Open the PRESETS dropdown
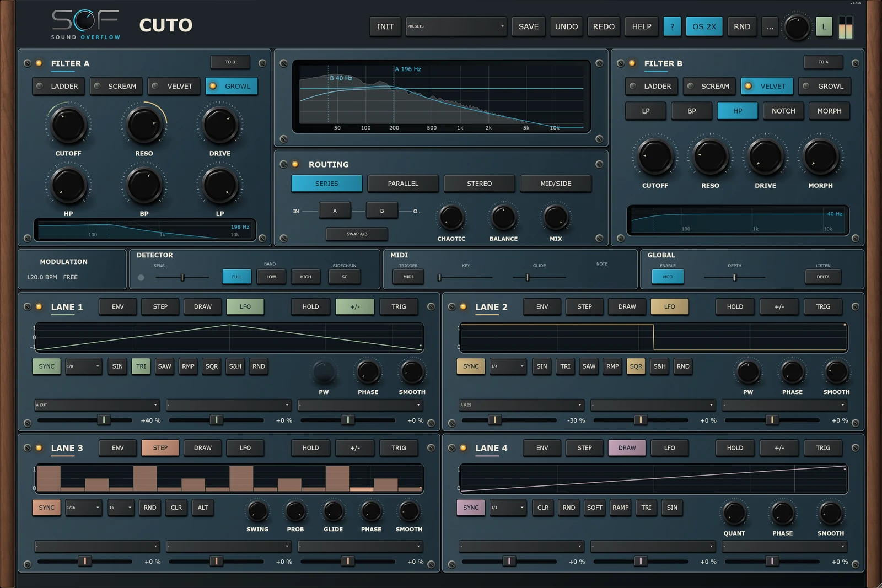 (x=456, y=26)
